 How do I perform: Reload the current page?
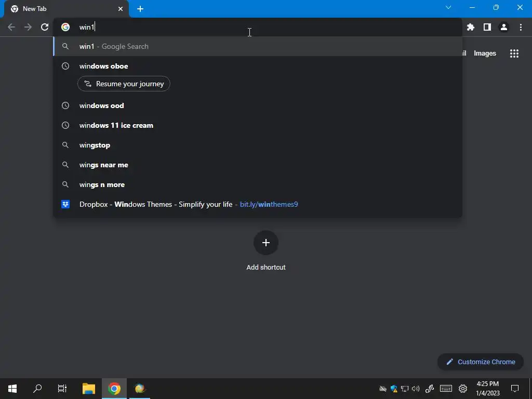(x=45, y=27)
